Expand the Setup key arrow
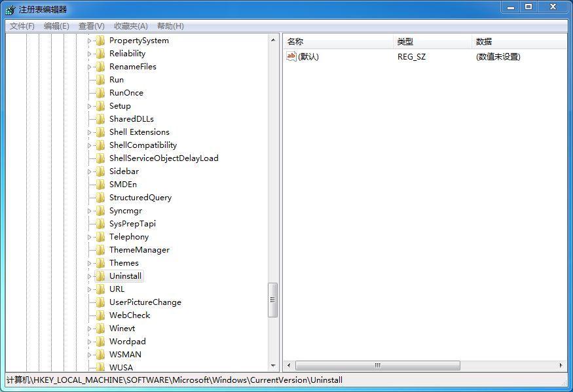573x392 pixels. (x=90, y=106)
